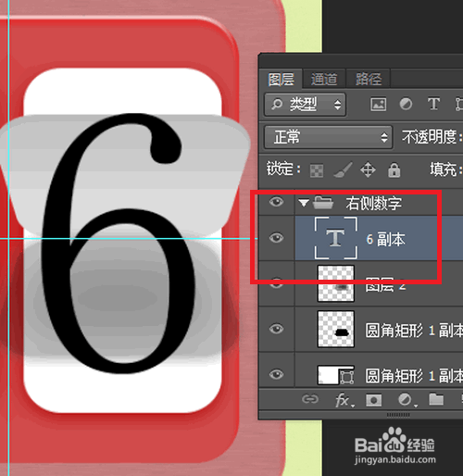Click the 不透明度 opacity label
The width and height of the screenshot is (463, 476).
[432, 137]
